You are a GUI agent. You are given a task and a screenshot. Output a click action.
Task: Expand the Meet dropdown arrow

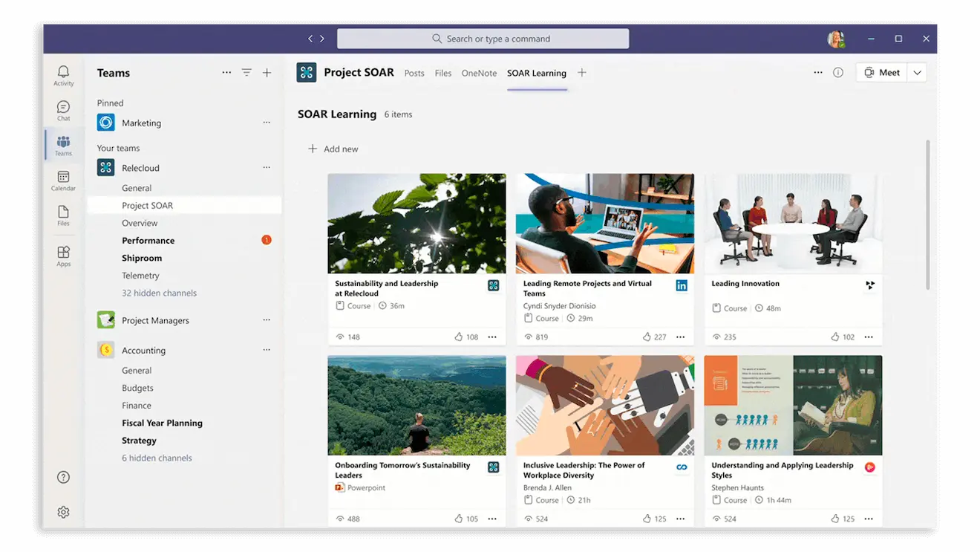918,73
